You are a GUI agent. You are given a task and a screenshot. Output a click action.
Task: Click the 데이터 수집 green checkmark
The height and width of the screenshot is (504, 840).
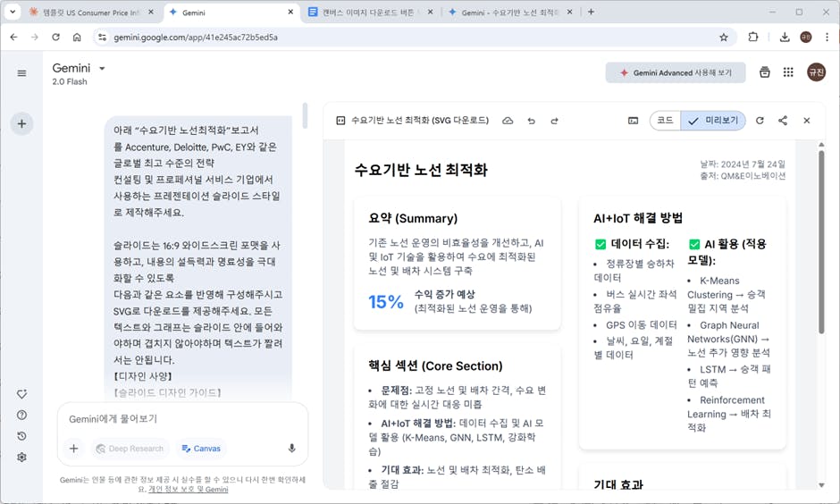point(600,244)
